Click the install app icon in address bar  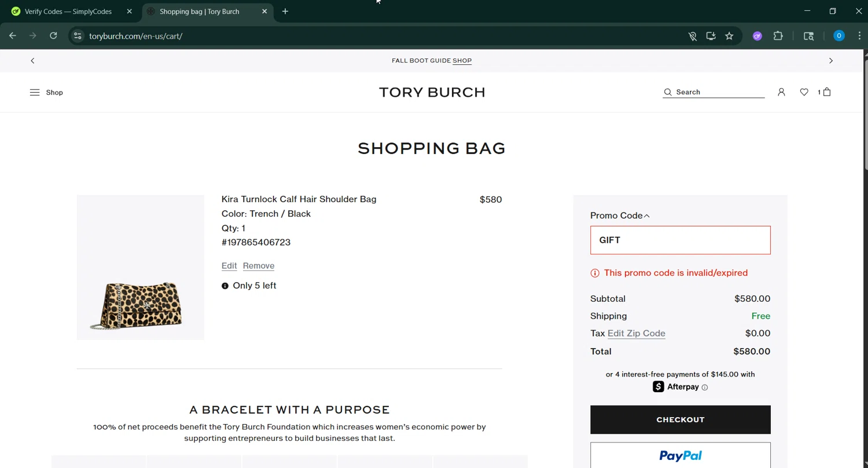711,36
